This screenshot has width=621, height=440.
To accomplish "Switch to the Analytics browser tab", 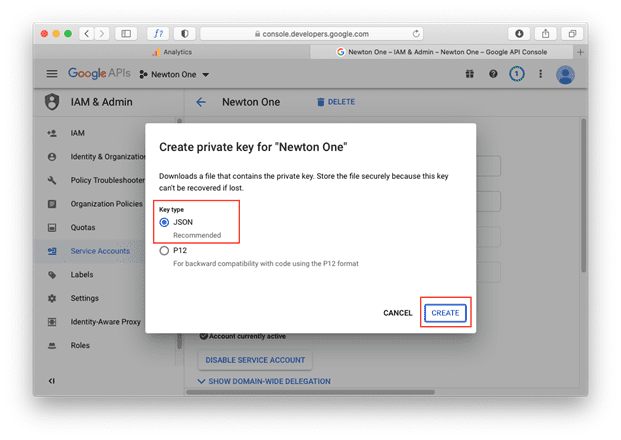I will (x=172, y=52).
